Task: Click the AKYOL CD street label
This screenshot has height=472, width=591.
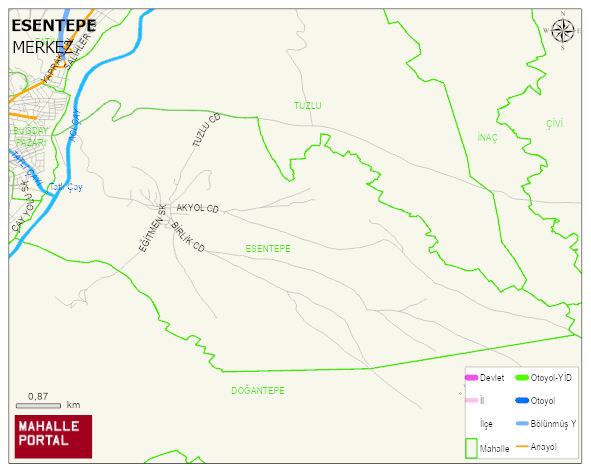Action: (198, 208)
